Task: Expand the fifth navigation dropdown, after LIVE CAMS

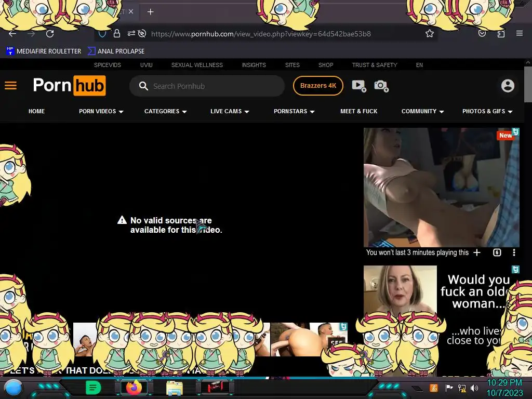Action: coord(294,111)
